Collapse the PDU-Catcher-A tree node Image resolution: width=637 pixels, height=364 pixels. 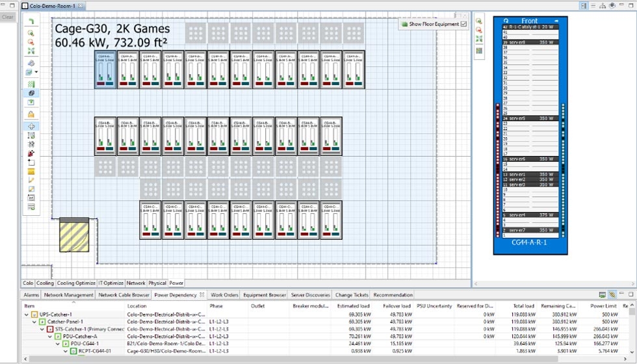(x=49, y=336)
